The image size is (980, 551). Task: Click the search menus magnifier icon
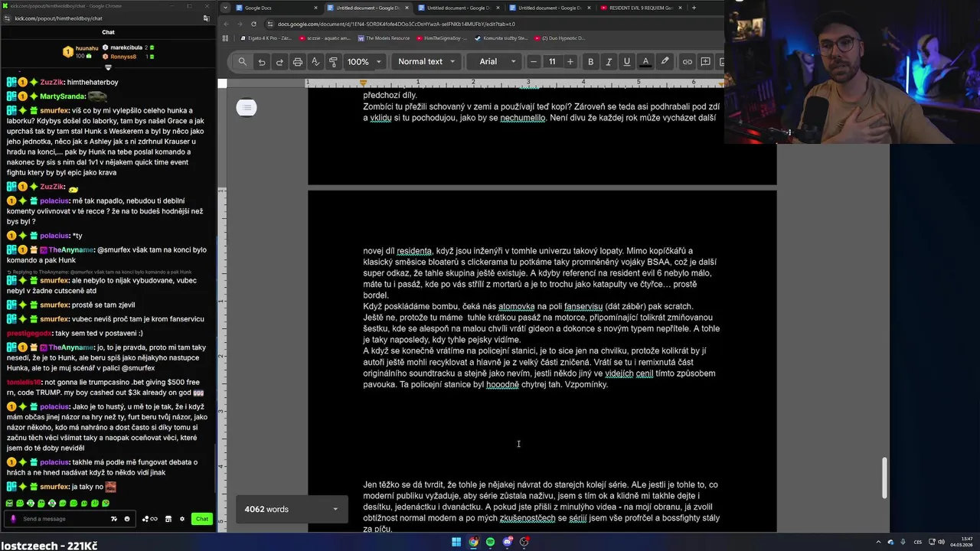243,62
